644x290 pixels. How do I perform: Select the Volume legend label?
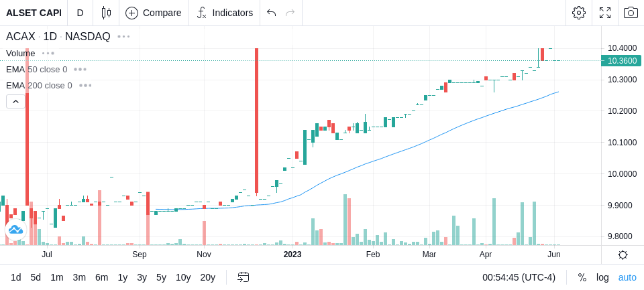(x=21, y=54)
